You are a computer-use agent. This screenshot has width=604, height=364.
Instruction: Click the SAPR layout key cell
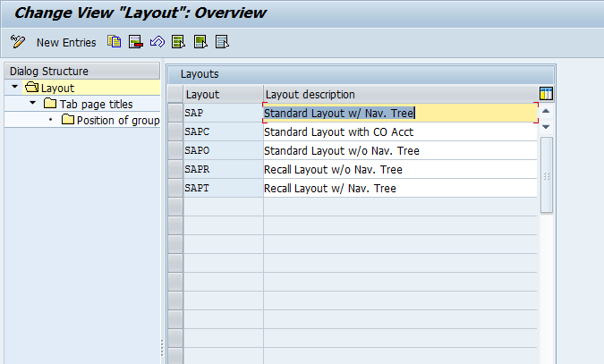(224, 170)
